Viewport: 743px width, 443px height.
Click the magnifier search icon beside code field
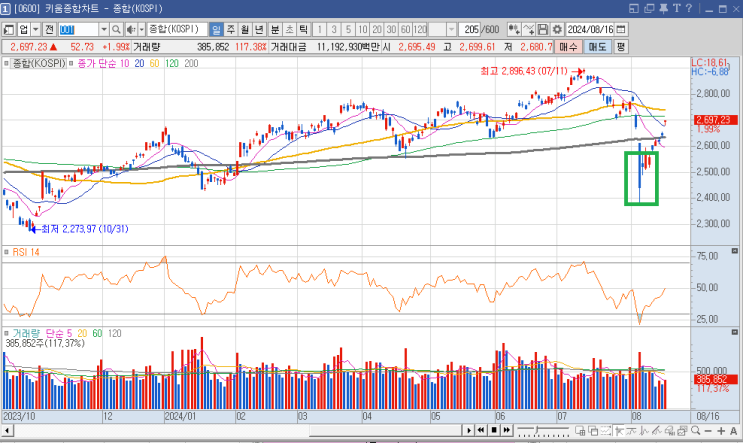pyautogui.click(x=116, y=29)
